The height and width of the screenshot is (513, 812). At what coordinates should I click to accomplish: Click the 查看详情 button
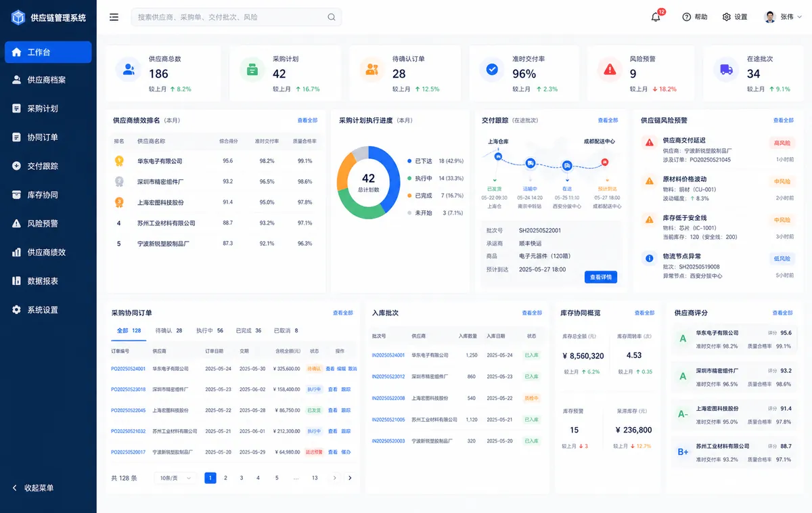(601, 277)
